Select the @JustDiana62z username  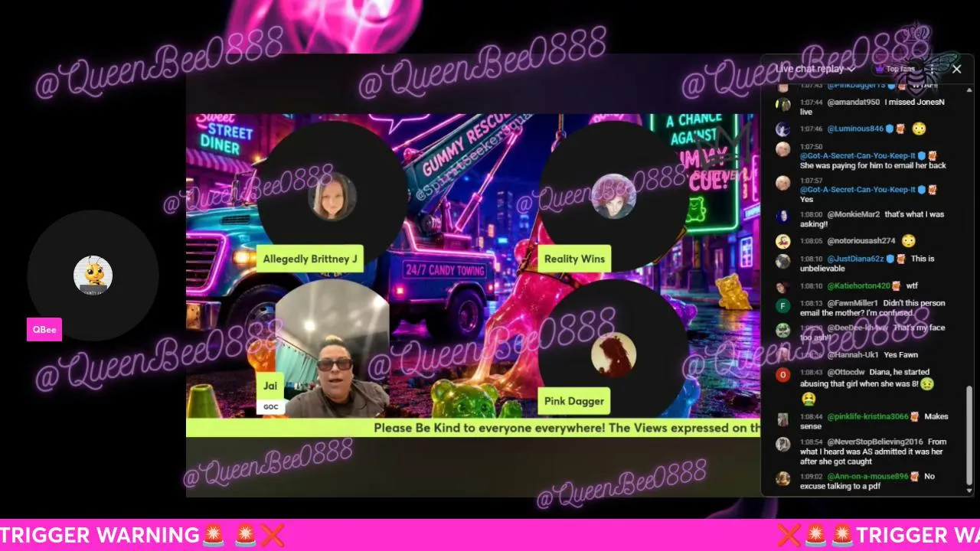pyautogui.click(x=855, y=259)
